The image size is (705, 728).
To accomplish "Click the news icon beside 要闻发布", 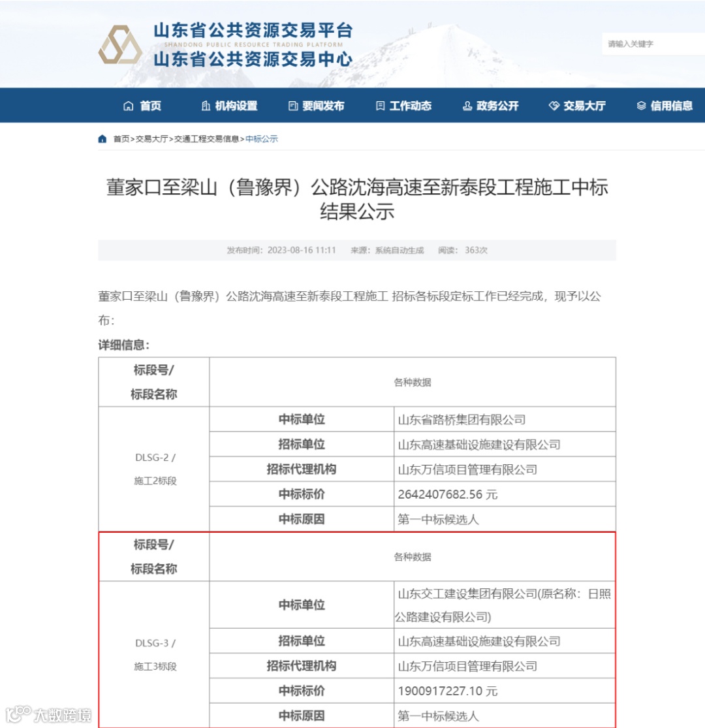I will (x=293, y=106).
